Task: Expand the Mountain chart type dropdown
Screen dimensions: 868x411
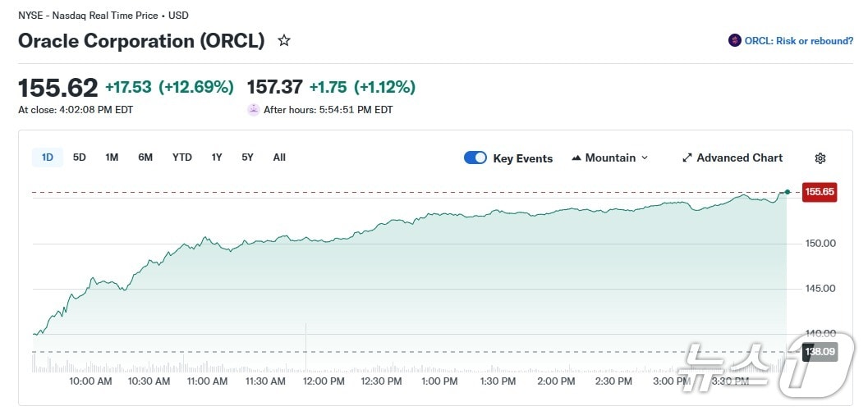Action: [x=645, y=158]
